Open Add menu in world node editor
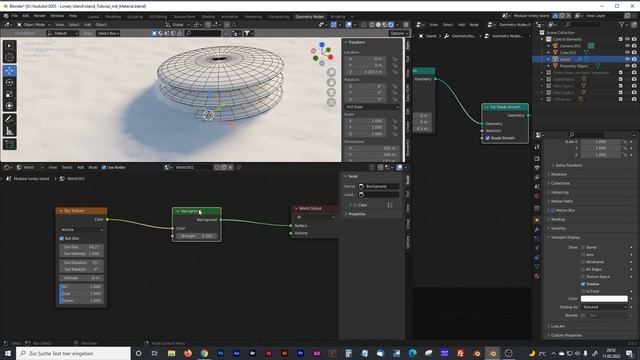 point(80,167)
